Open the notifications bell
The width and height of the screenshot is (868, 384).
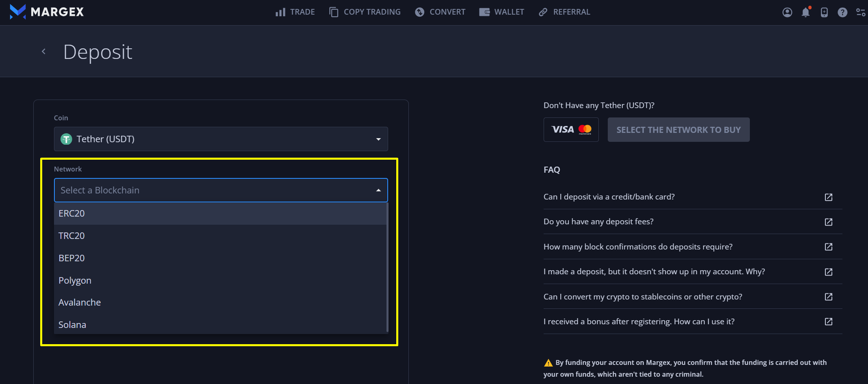tap(805, 12)
